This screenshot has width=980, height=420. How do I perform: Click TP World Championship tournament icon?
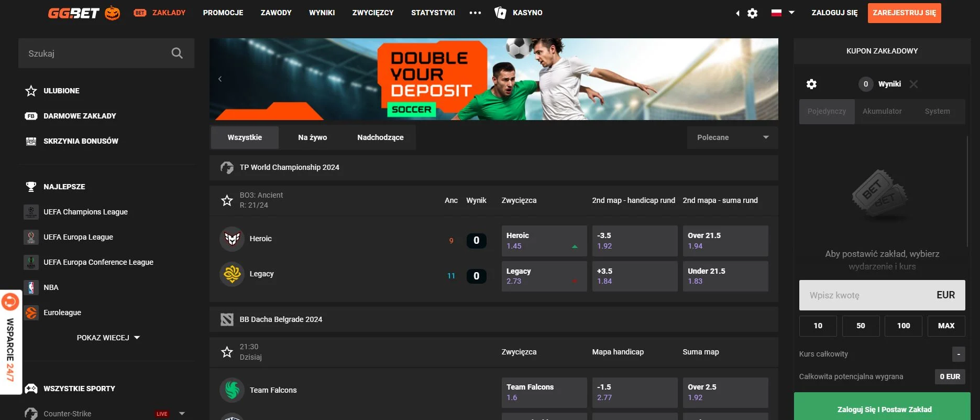(x=227, y=168)
